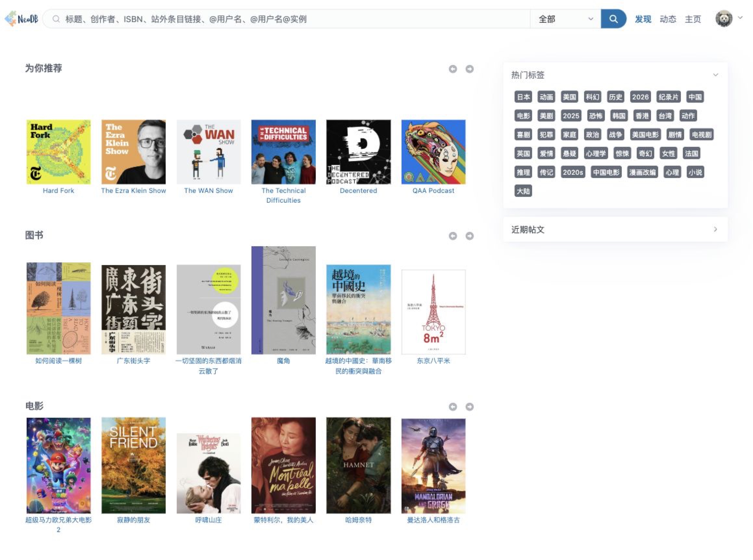Open the user avatar menu
753x560 pixels.
(724, 19)
